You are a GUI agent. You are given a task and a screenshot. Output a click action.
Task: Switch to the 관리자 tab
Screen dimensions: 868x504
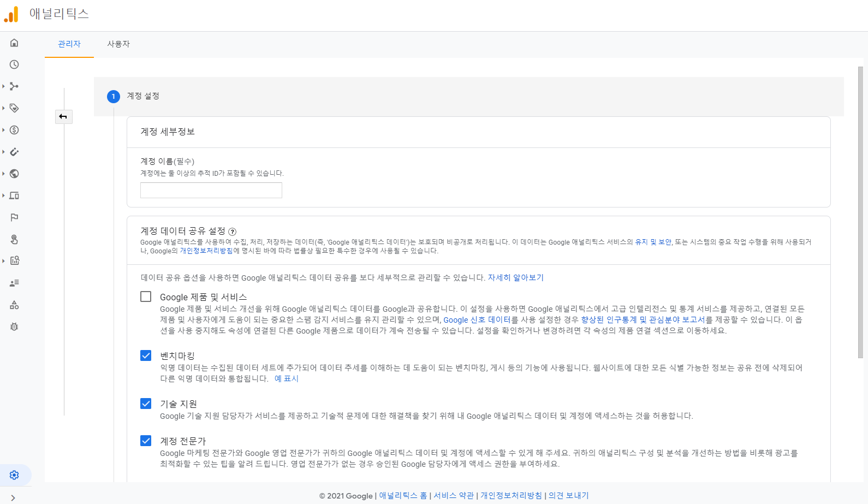pyautogui.click(x=69, y=44)
